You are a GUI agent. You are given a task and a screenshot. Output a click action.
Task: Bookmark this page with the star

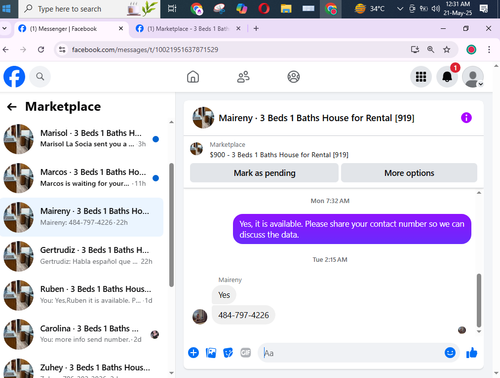click(447, 50)
